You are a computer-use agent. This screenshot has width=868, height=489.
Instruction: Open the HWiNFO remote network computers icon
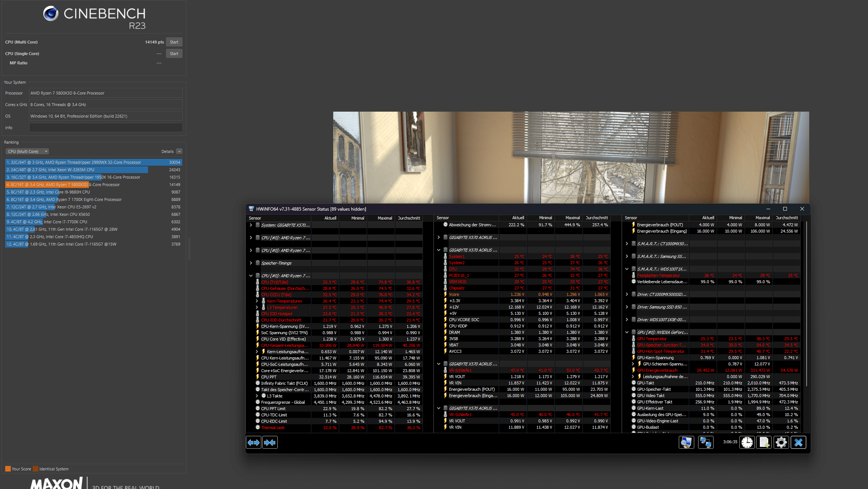705,442
